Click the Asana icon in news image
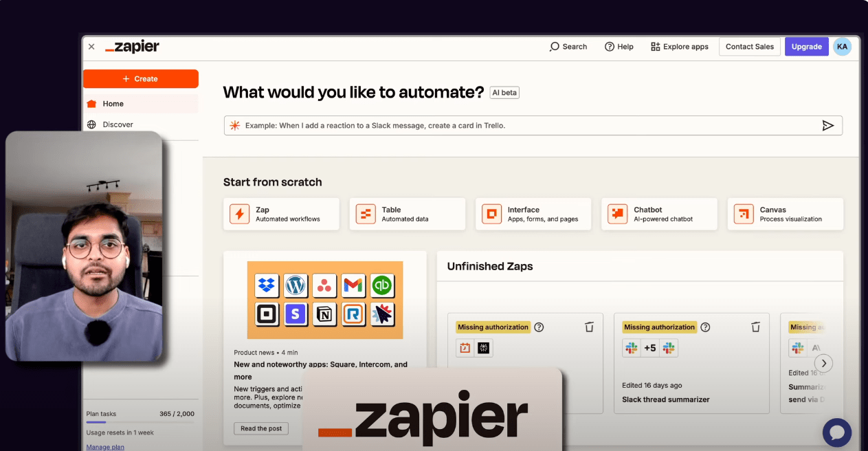The image size is (868, 451). tap(324, 285)
